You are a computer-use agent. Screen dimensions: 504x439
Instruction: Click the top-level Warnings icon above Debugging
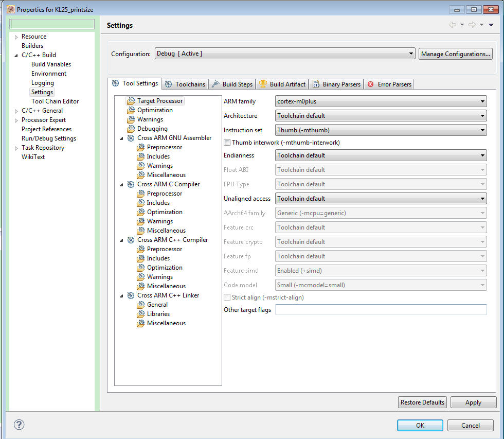pyautogui.click(x=131, y=119)
